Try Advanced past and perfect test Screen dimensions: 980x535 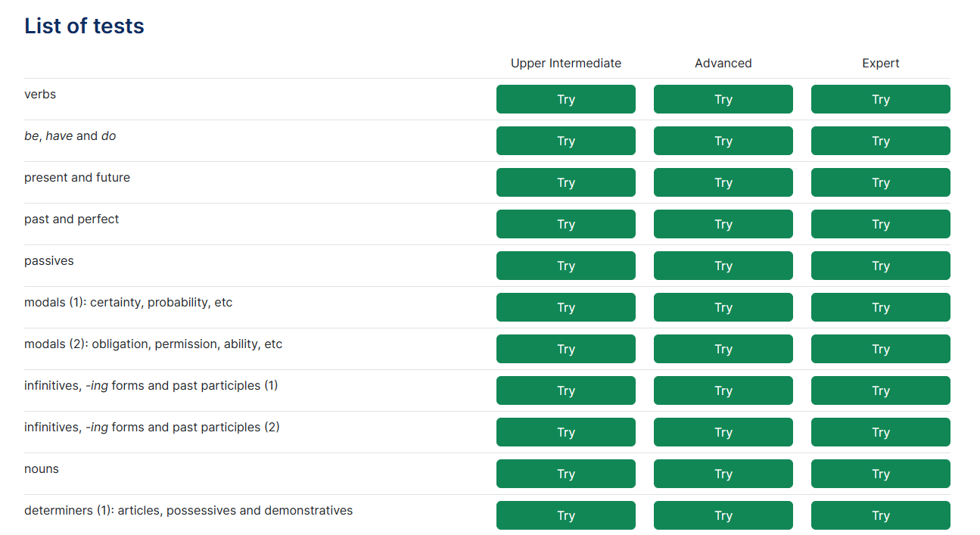point(723,224)
